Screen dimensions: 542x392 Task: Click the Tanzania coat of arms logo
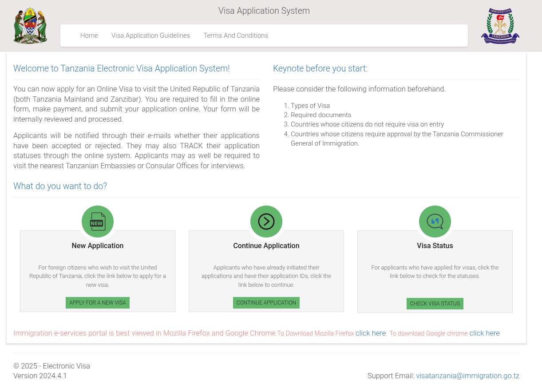[x=30, y=26]
